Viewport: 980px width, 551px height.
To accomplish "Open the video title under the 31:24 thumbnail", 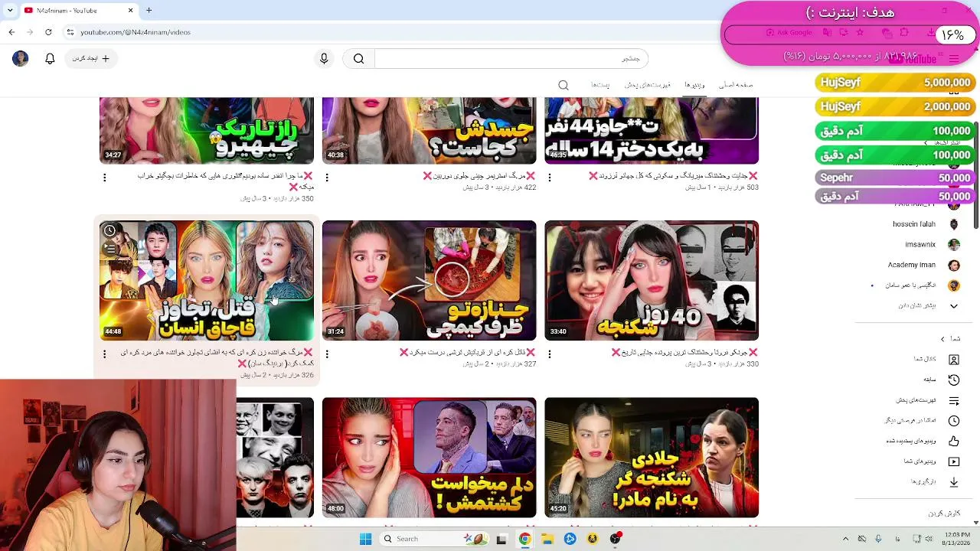I will [x=468, y=353].
